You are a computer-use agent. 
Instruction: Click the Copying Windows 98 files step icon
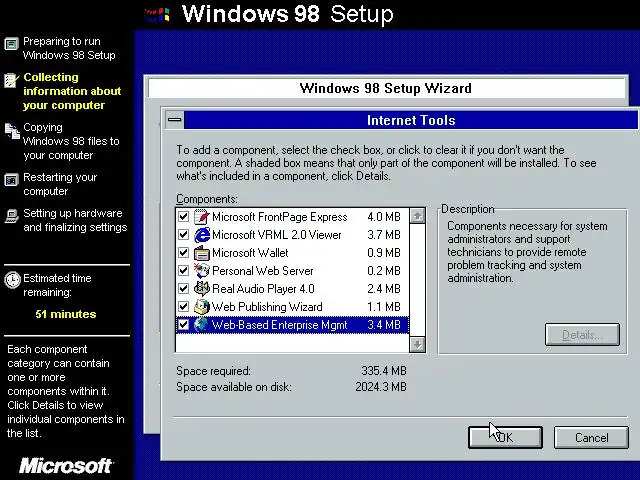(12, 131)
